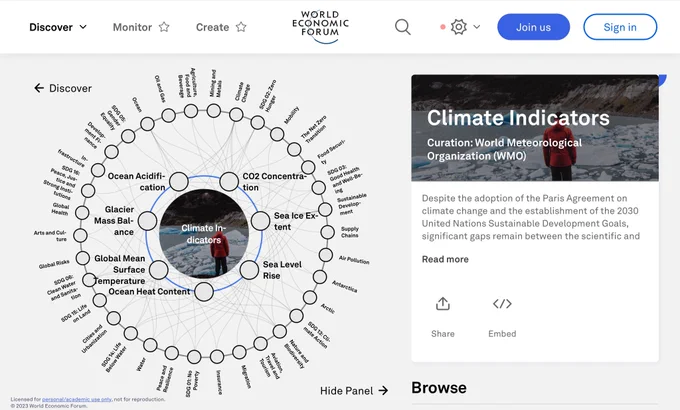The image size is (680, 410).
Task: Select the SDG 14: Life Below Water node
Action: (x=131, y=333)
